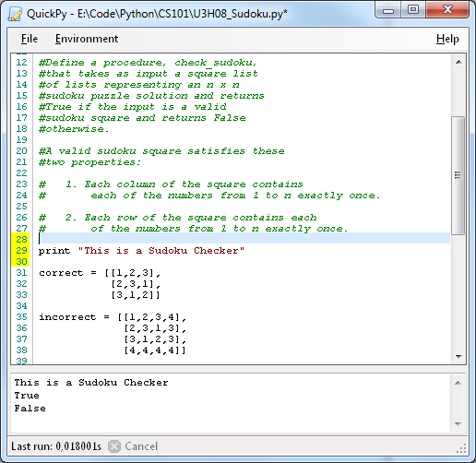Screen dimensions: 476x463
Task: Click output pane scroll down arrow
Action: tap(458, 424)
